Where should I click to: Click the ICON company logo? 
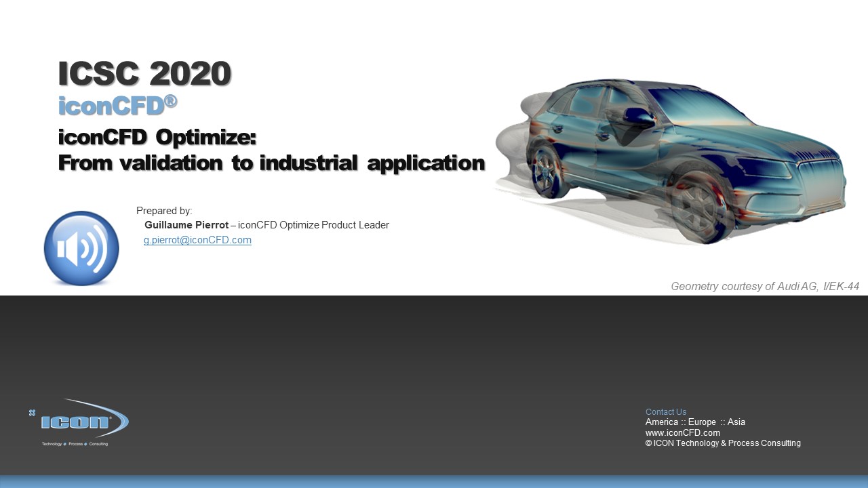[x=79, y=421]
